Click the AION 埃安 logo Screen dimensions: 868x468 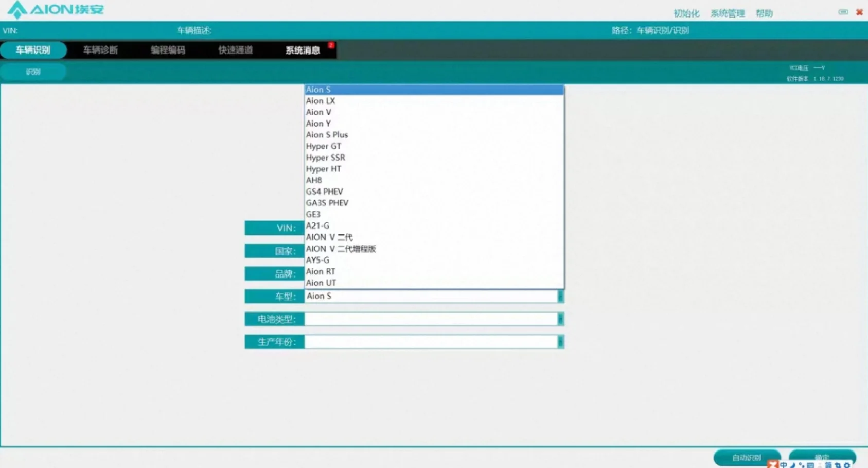tap(56, 10)
